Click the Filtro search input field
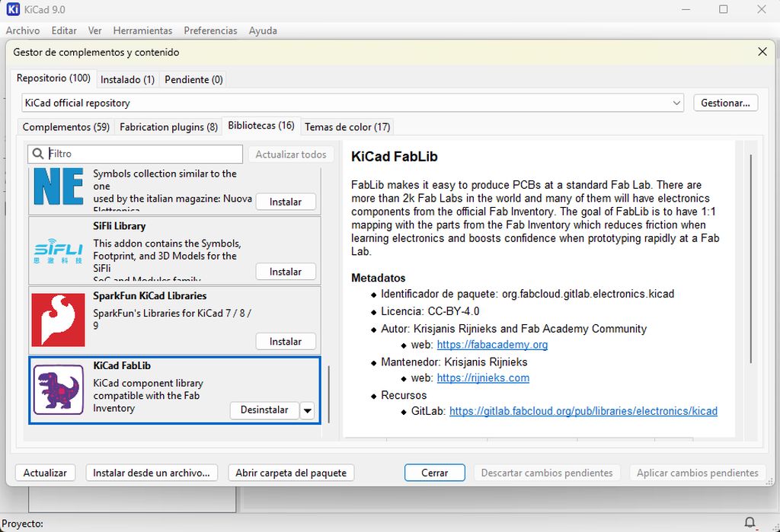The height and width of the screenshot is (532, 780). [135, 154]
